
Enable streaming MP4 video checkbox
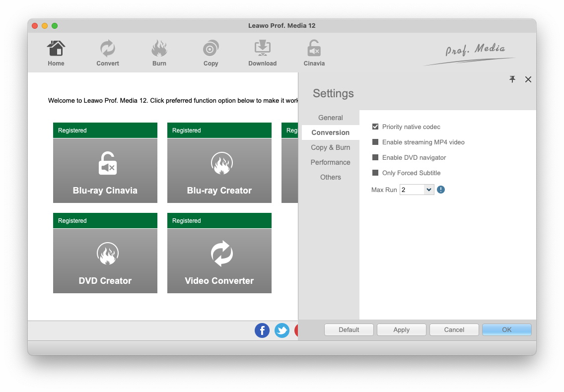pyautogui.click(x=375, y=142)
